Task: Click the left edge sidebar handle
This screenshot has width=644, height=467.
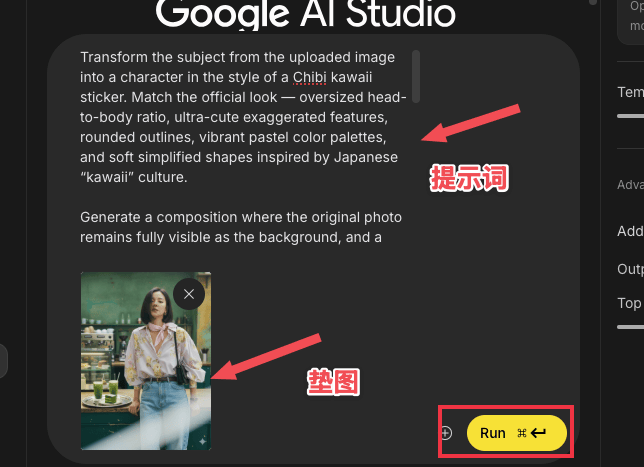Action: [3, 361]
